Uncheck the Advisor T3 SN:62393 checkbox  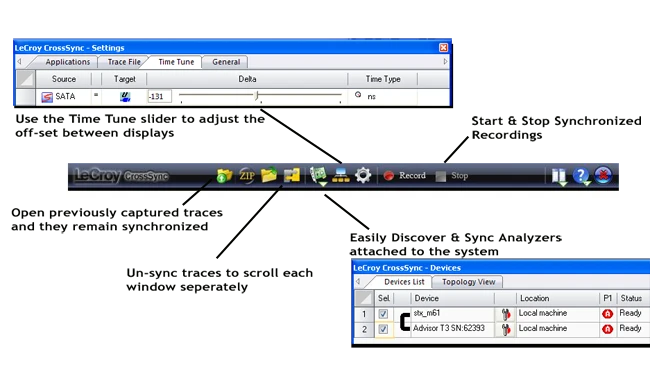pos(383,329)
